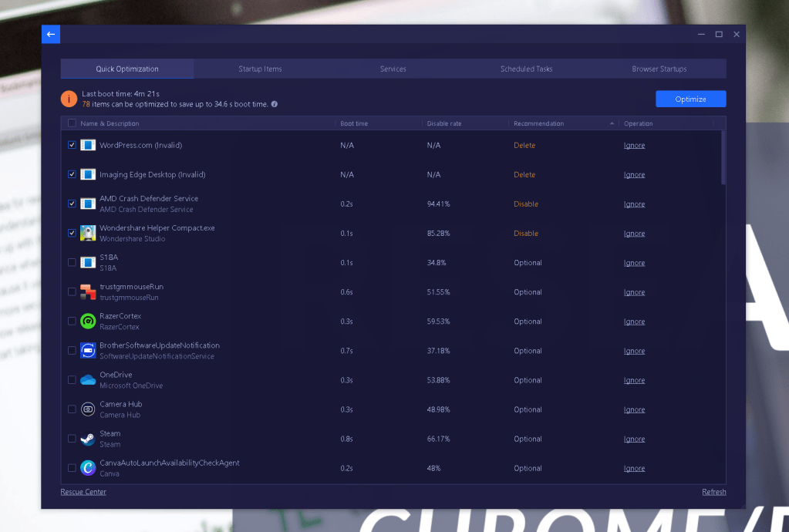Click the Imaging Edge Desktop icon
The height and width of the screenshot is (532, 789).
(88, 174)
